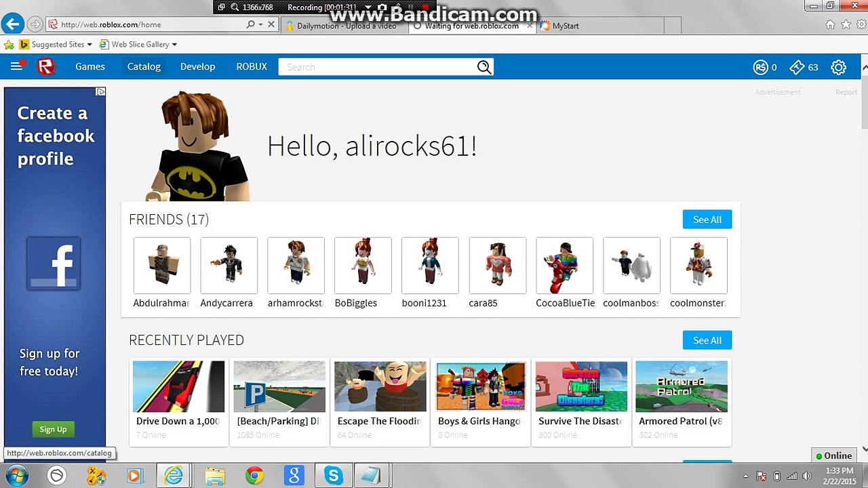Viewport: 868px width, 488px height.
Task: Open the Internet Explorer Favorites star
Action: click(846, 25)
